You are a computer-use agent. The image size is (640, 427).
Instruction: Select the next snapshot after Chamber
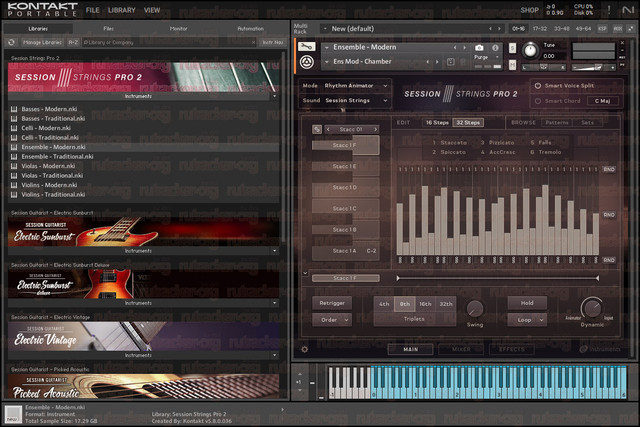click(437, 62)
